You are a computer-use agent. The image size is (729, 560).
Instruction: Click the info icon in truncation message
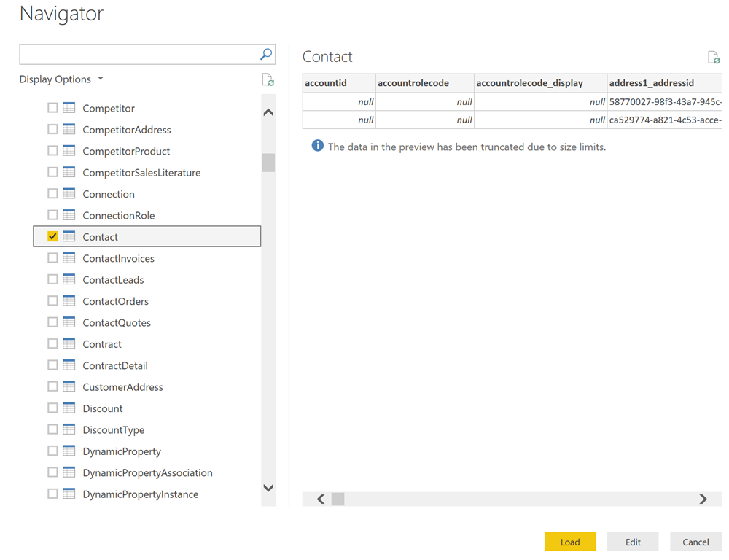pyautogui.click(x=317, y=147)
